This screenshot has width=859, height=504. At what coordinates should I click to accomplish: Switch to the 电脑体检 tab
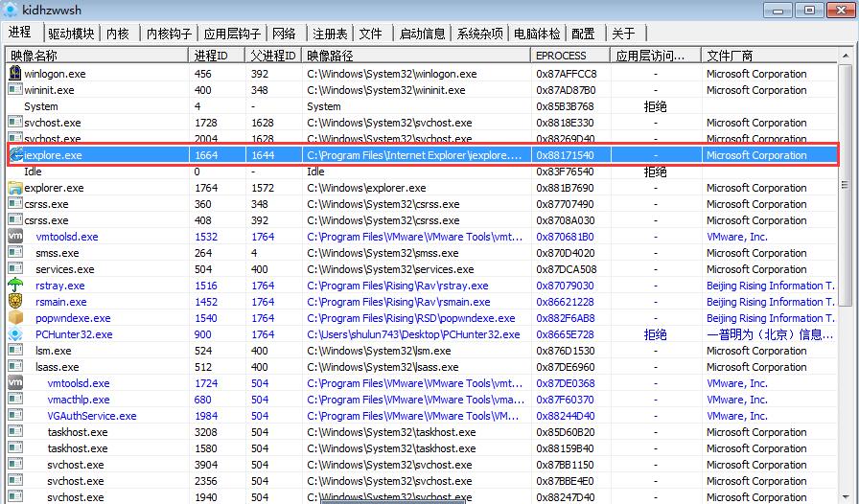point(537,34)
